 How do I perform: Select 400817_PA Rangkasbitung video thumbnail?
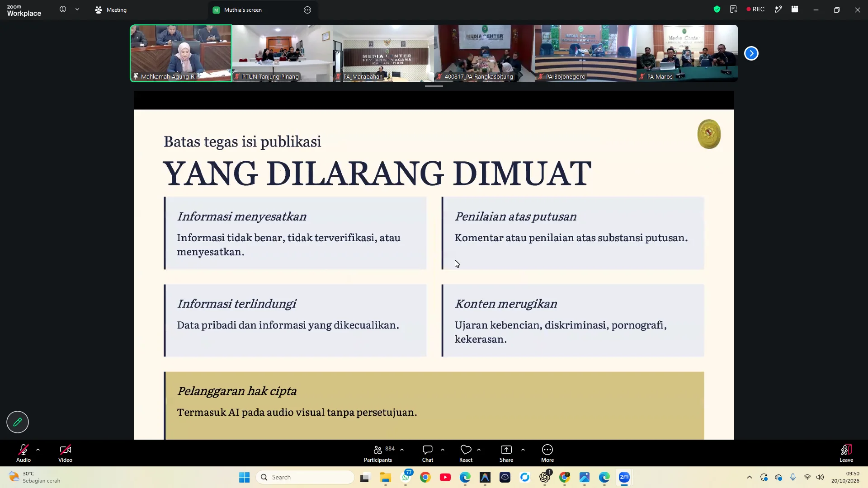[x=485, y=53]
